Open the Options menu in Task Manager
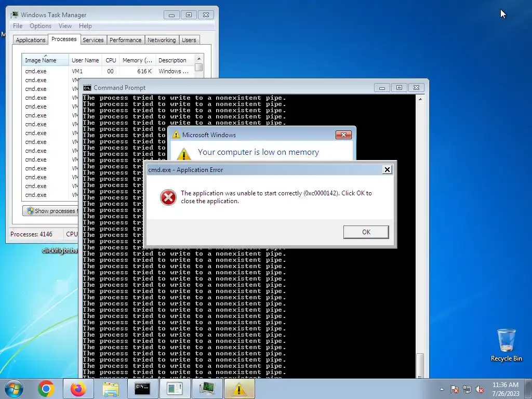 (41, 26)
